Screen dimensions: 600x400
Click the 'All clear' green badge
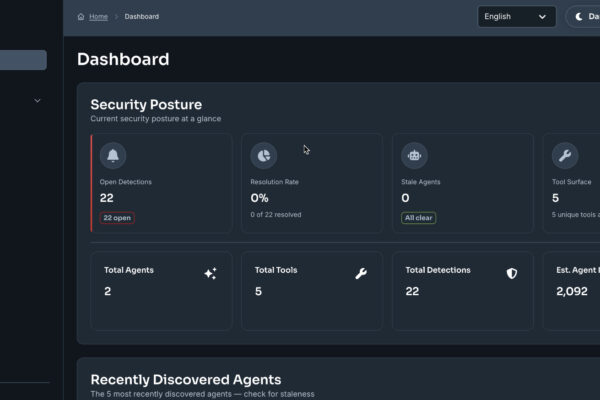[418, 218]
